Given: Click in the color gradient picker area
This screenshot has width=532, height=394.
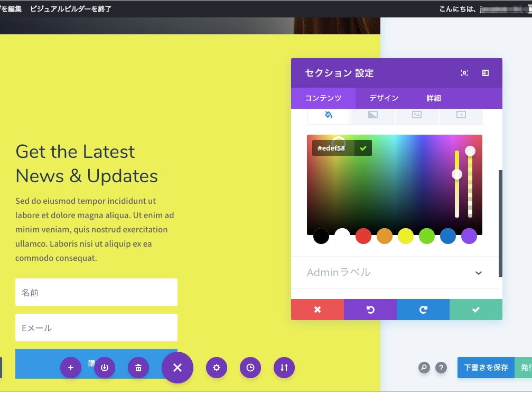Looking at the screenshot, I should 395,185.
